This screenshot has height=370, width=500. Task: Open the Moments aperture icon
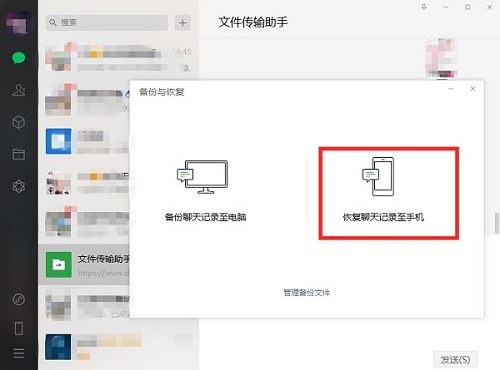19,186
